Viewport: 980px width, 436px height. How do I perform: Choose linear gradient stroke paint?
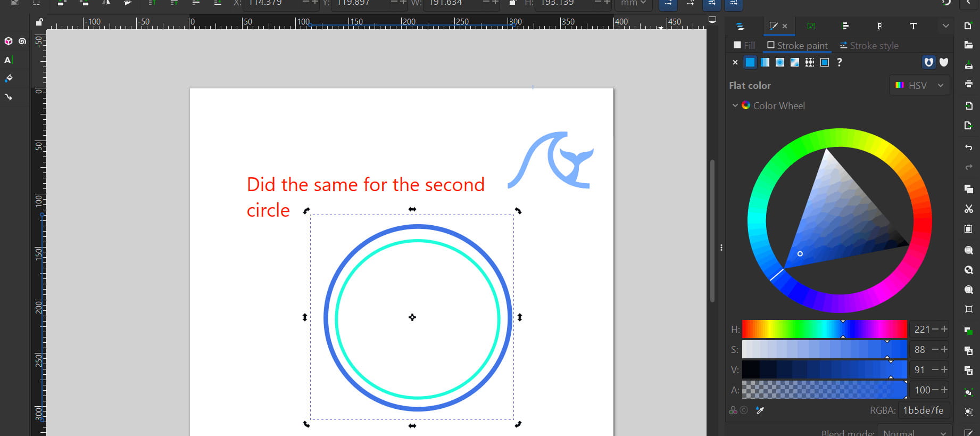(765, 62)
